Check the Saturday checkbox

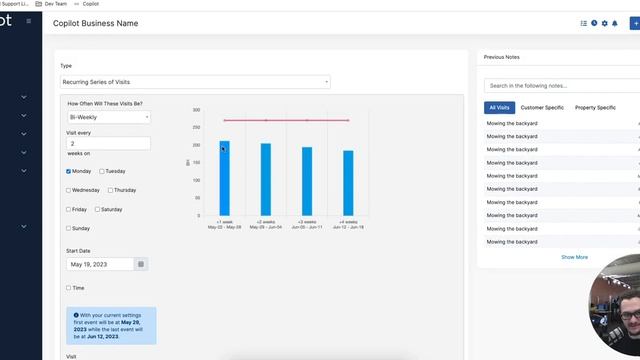click(97, 209)
